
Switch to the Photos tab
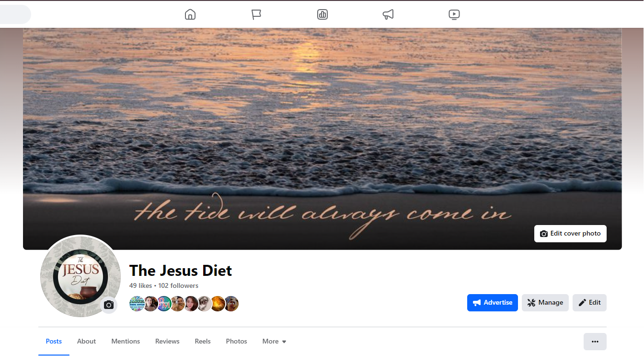237,342
